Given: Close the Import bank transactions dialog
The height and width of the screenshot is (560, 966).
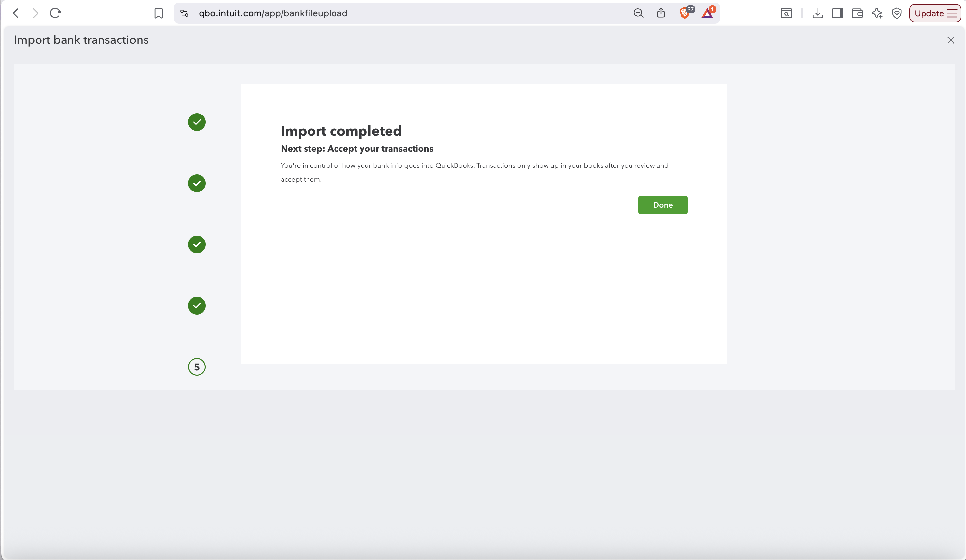Looking at the screenshot, I should coord(950,40).
